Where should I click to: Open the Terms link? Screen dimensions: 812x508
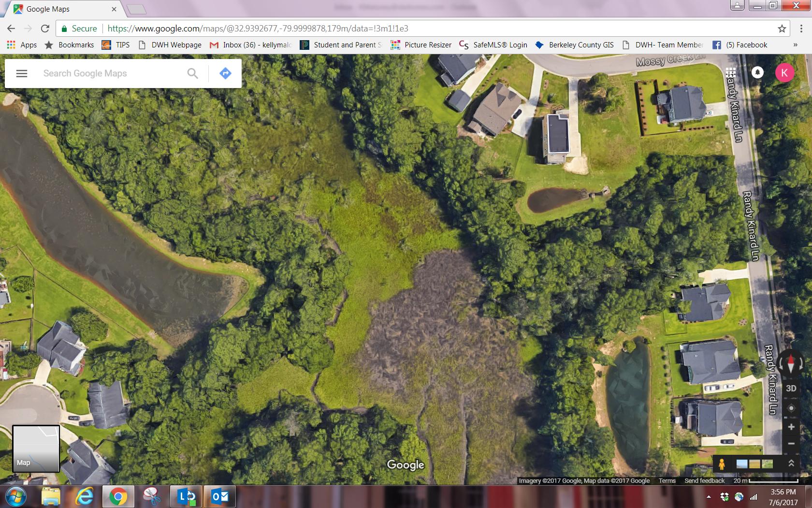tap(667, 480)
